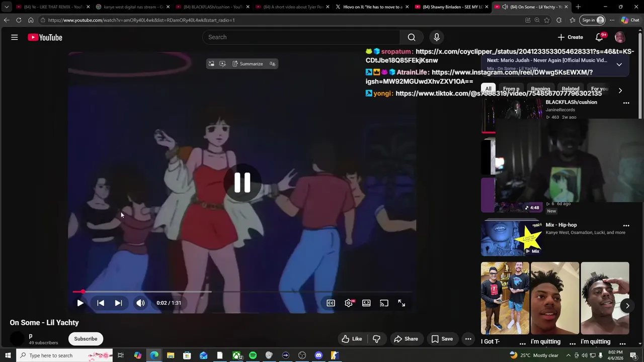Play the video with the play button
The image size is (644, 362).
(80, 303)
